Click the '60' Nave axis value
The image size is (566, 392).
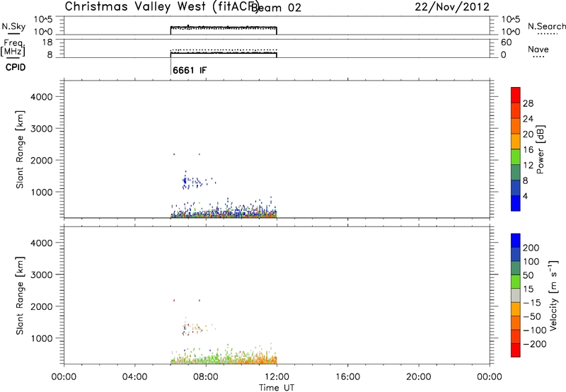coord(507,42)
